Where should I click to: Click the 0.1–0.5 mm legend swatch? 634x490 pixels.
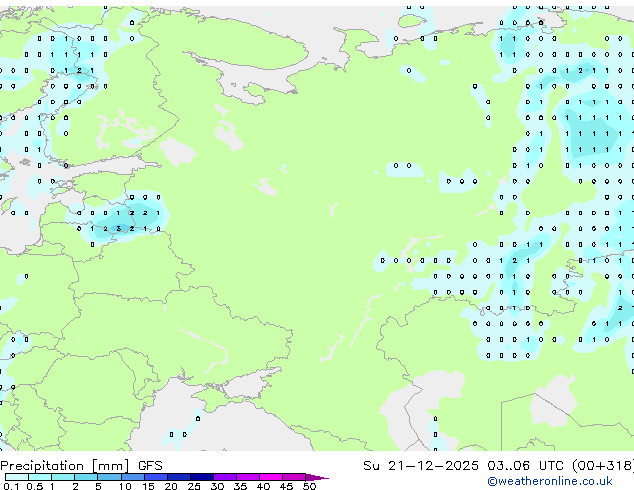coord(17,477)
